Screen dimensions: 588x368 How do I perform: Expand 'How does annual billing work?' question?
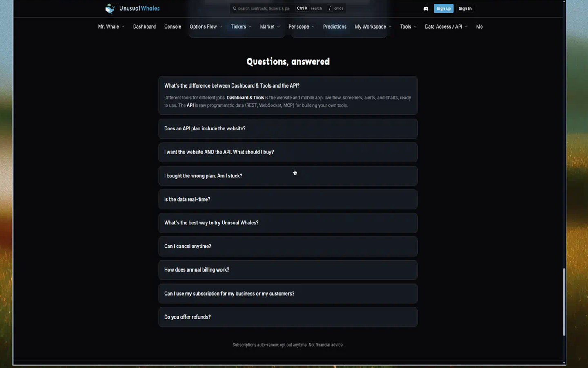pyautogui.click(x=288, y=270)
